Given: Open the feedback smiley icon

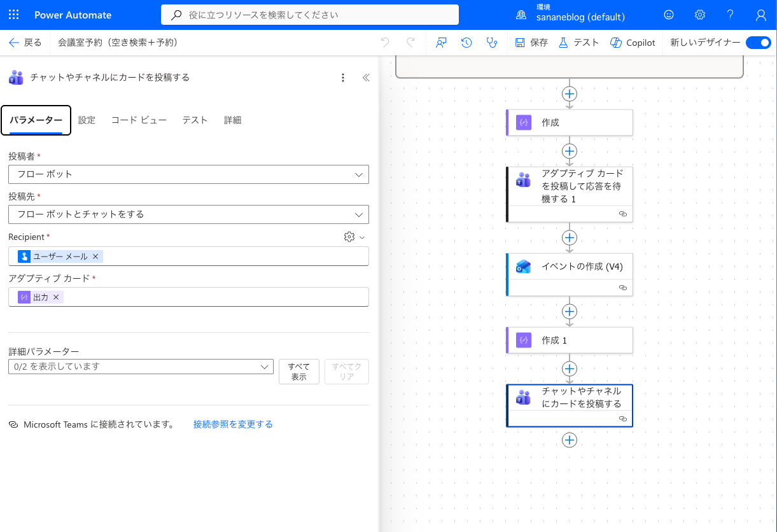Looking at the screenshot, I should pyautogui.click(x=669, y=15).
